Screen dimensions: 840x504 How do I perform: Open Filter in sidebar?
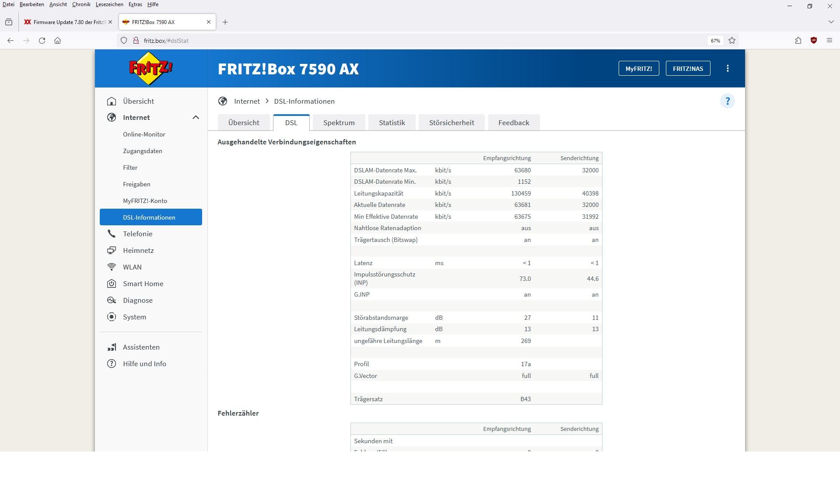coord(130,168)
